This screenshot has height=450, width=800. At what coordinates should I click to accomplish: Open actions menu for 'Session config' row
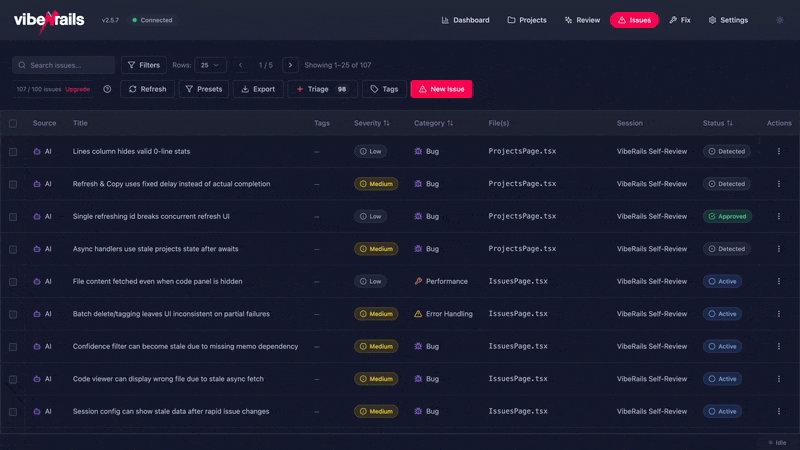click(779, 411)
